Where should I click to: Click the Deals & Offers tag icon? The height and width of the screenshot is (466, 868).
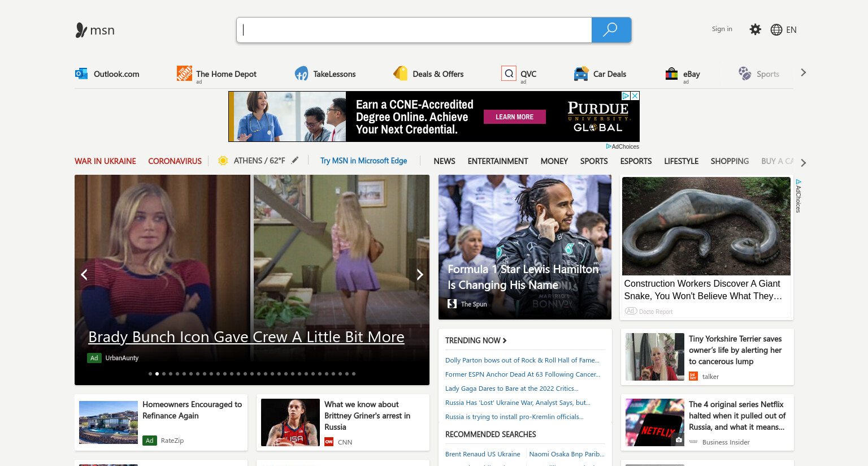click(401, 73)
